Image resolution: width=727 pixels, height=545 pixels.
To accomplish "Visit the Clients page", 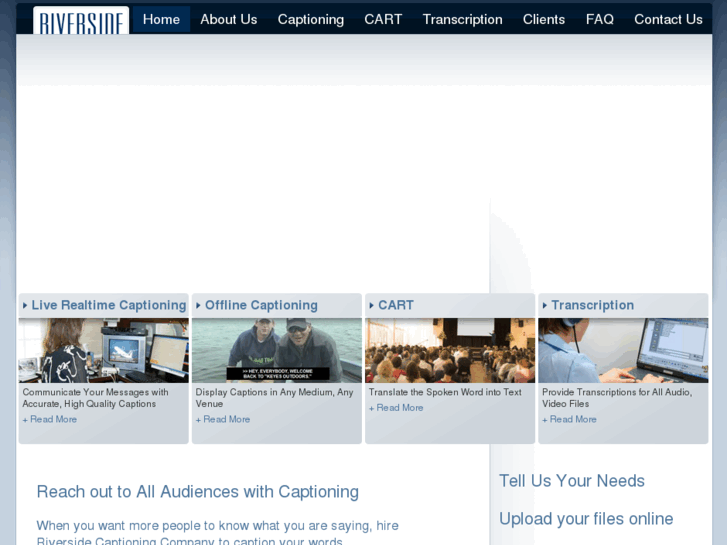I will [x=543, y=19].
